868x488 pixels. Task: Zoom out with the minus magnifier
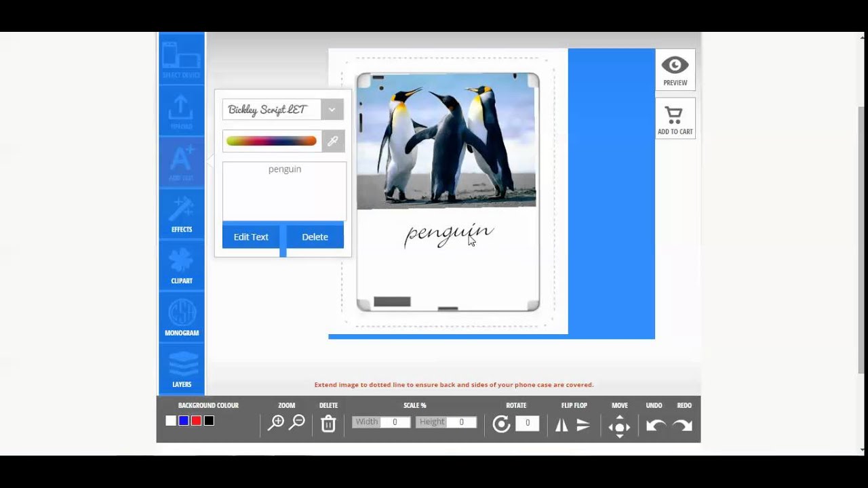click(x=297, y=424)
